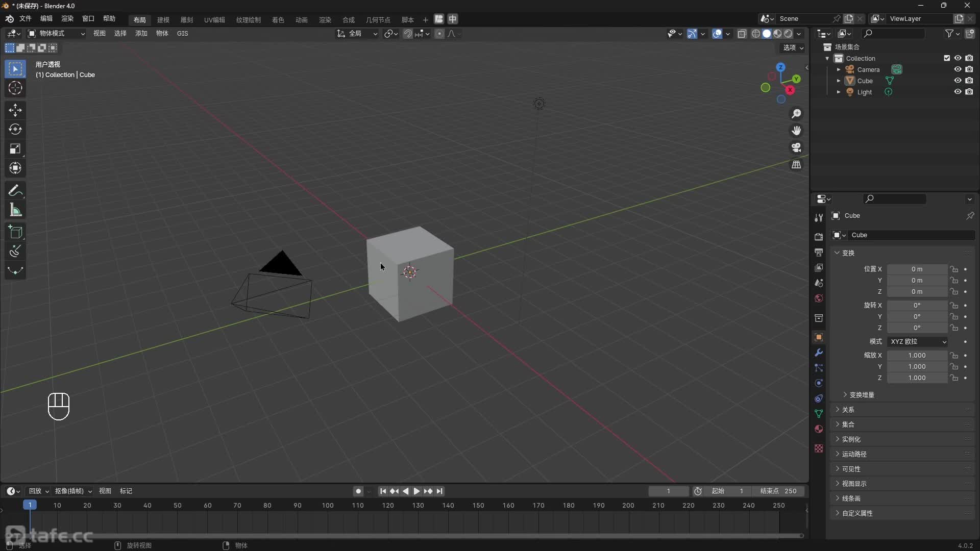Open the Modifiers wrench tab
980x551 pixels.
(x=819, y=353)
